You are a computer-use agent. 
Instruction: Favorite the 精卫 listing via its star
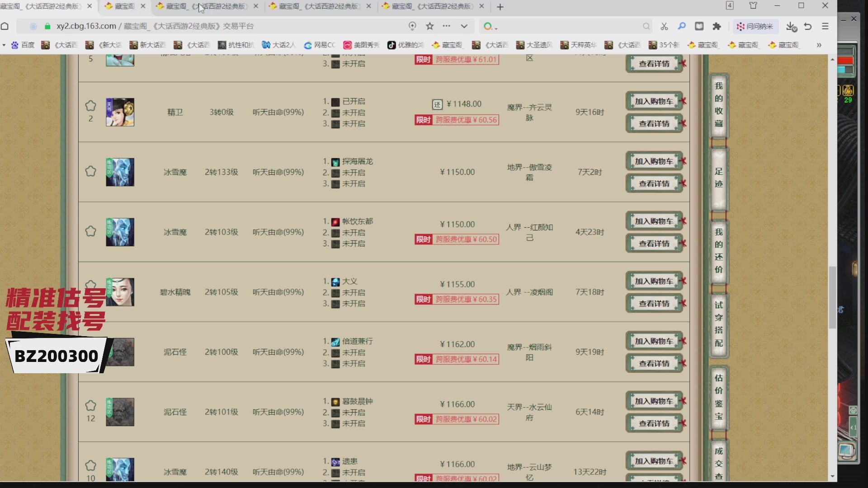tap(90, 106)
